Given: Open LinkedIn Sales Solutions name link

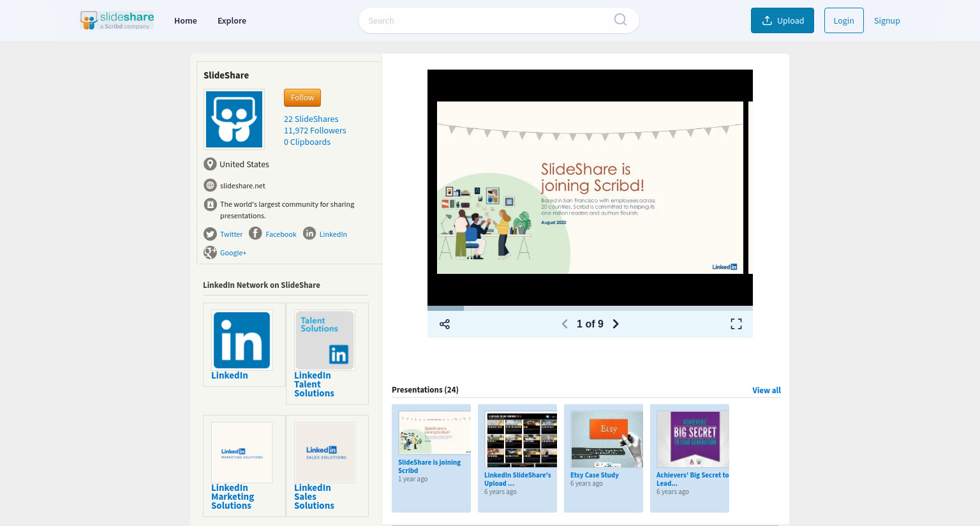Looking at the screenshot, I should point(314,497).
